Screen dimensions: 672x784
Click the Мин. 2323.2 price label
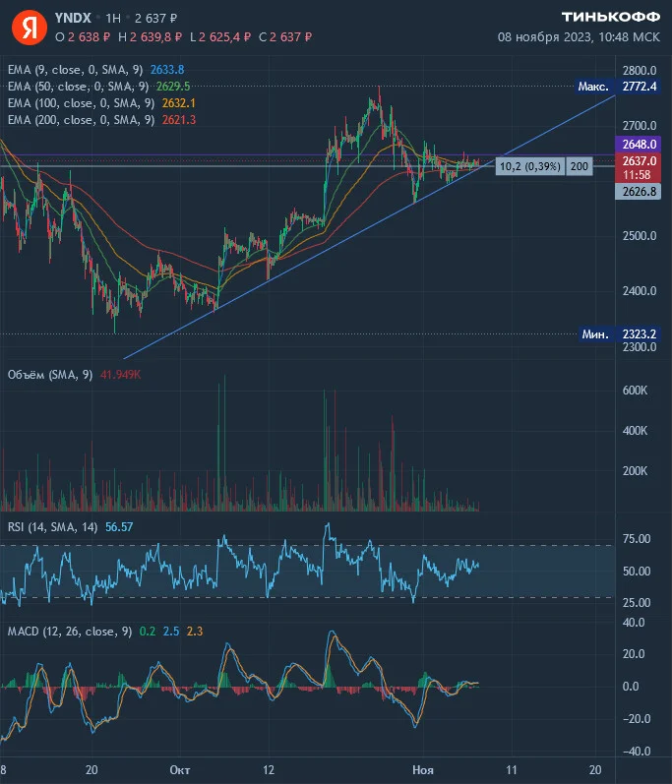(x=619, y=334)
